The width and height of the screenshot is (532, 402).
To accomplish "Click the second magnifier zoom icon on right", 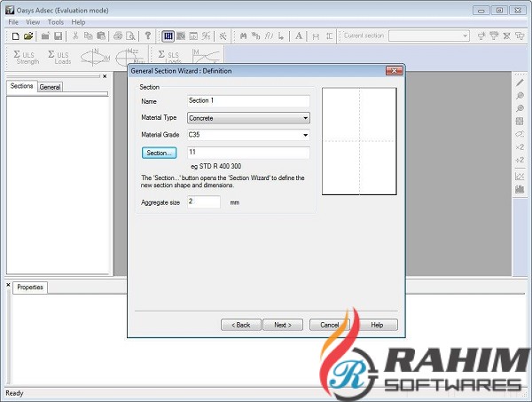I will pyautogui.click(x=520, y=108).
